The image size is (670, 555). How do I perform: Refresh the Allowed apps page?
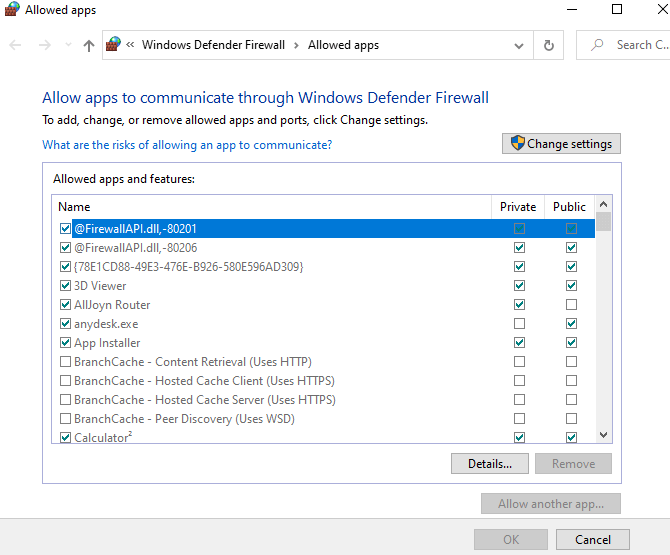[548, 45]
